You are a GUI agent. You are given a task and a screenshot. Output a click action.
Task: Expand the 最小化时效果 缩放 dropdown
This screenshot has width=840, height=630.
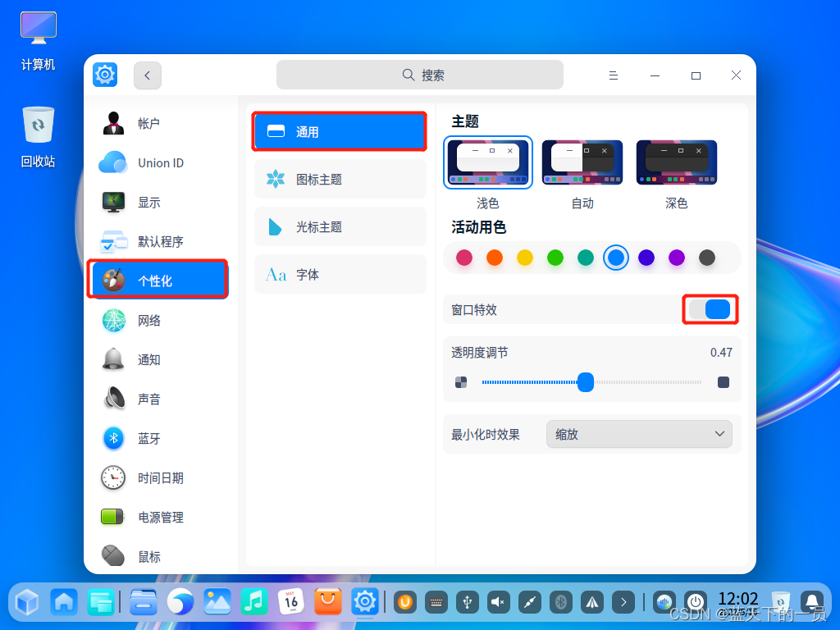point(639,434)
